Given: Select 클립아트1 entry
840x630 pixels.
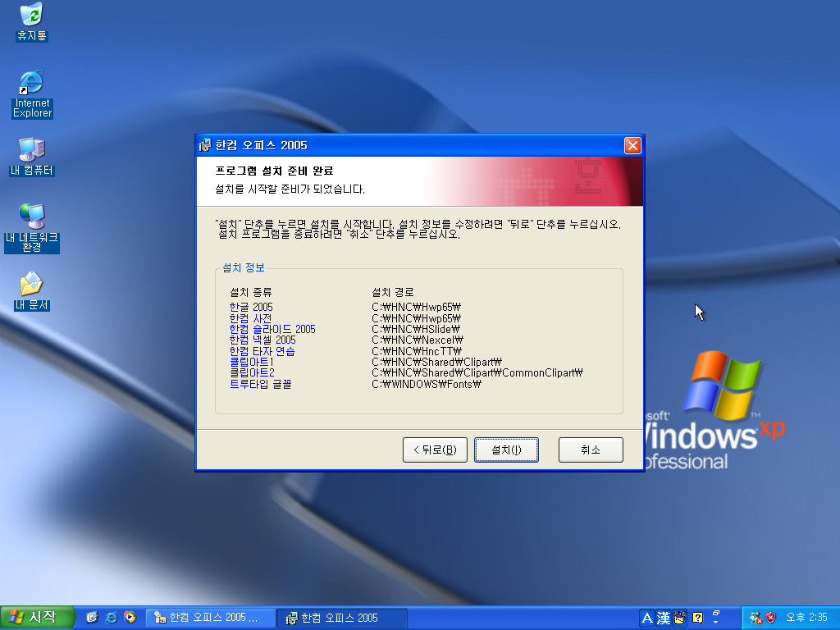Looking at the screenshot, I should (252, 362).
